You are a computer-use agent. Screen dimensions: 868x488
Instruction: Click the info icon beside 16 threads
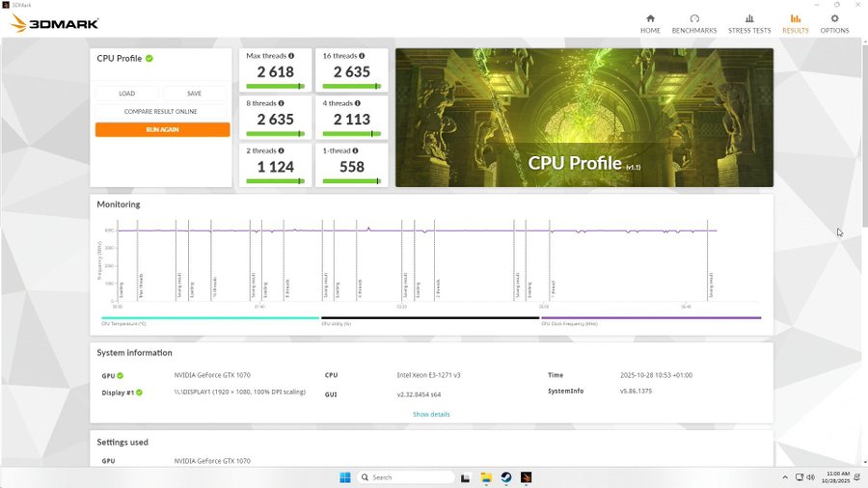[x=363, y=56]
